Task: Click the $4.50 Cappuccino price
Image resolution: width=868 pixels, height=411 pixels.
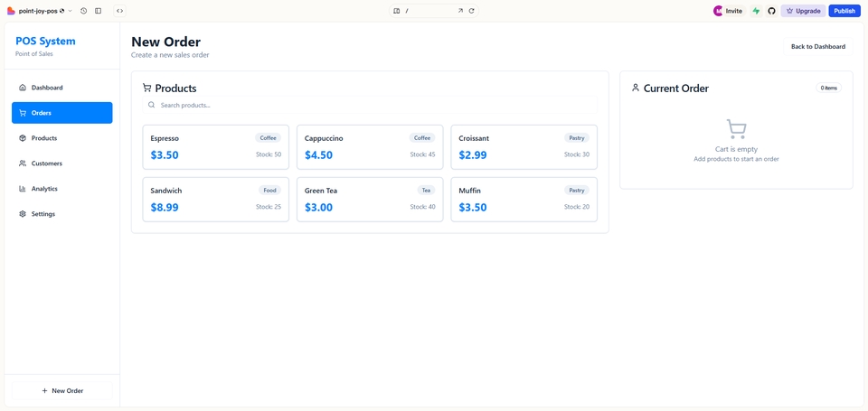Action: [319, 154]
